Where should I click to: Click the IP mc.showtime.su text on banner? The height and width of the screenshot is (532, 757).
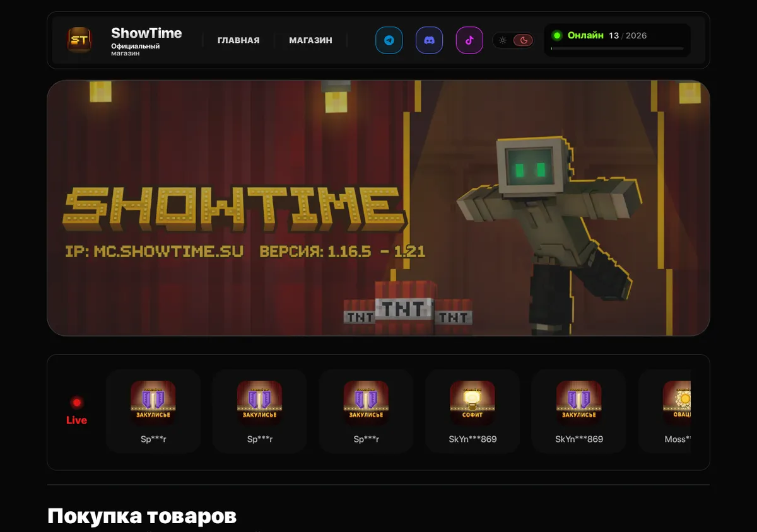coord(155,252)
